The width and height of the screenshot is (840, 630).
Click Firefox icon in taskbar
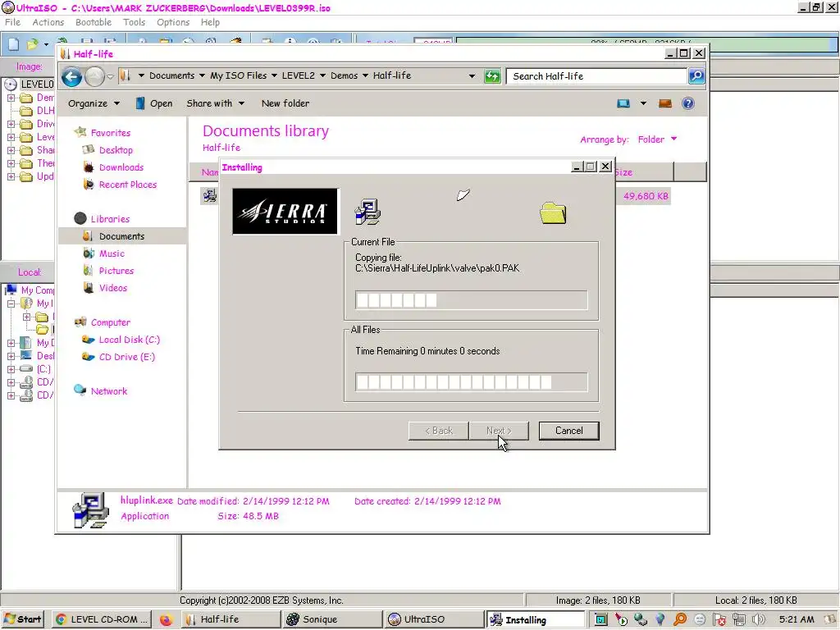click(166, 620)
